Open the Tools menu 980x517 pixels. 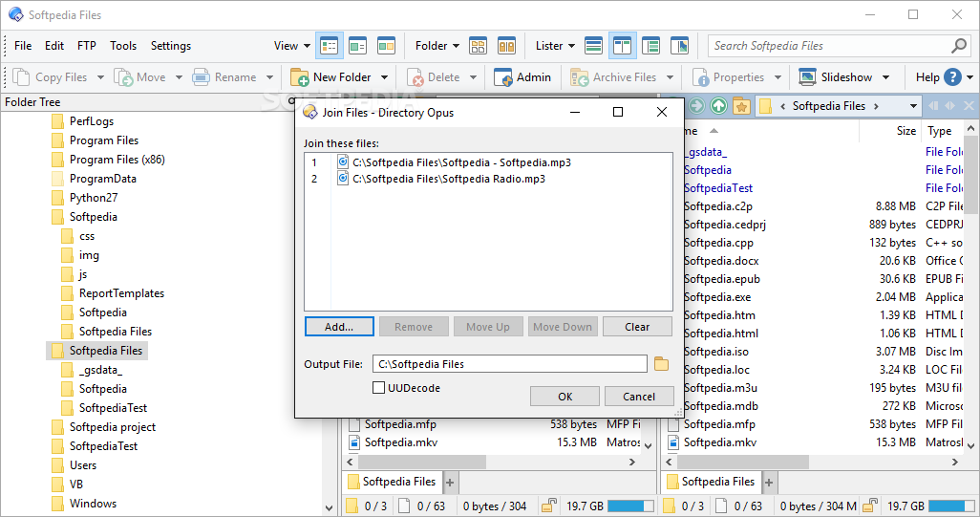[x=123, y=46]
